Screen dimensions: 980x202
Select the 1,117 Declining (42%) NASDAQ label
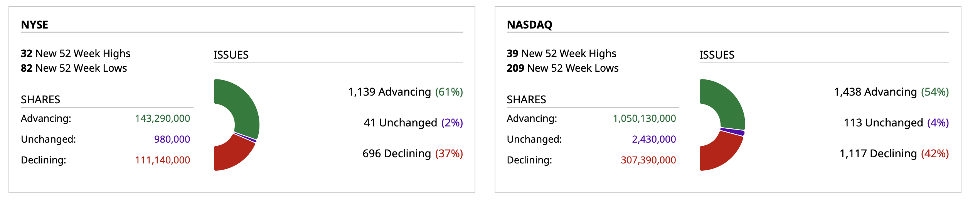click(x=894, y=153)
